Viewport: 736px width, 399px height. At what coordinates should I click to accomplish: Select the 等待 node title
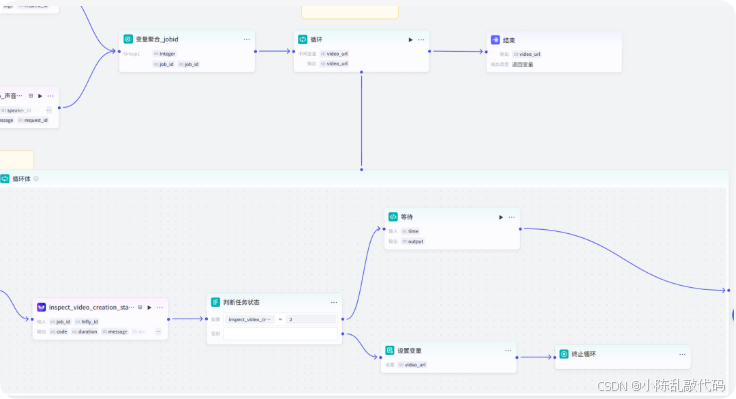407,217
